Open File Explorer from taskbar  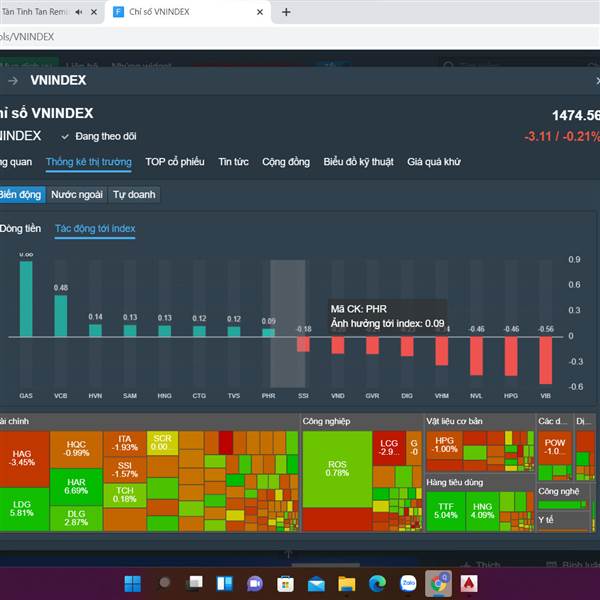click(347, 584)
